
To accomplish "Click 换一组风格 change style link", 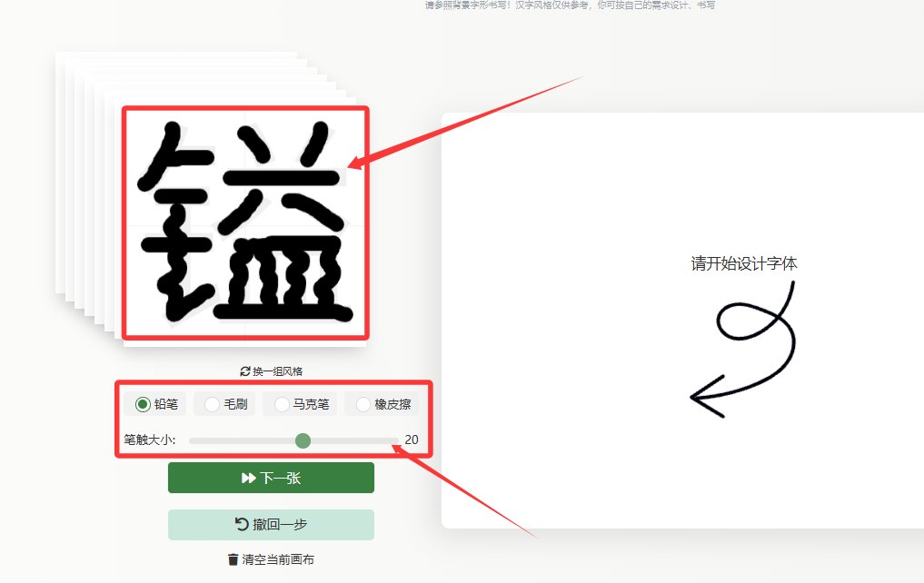I will coord(271,371).
